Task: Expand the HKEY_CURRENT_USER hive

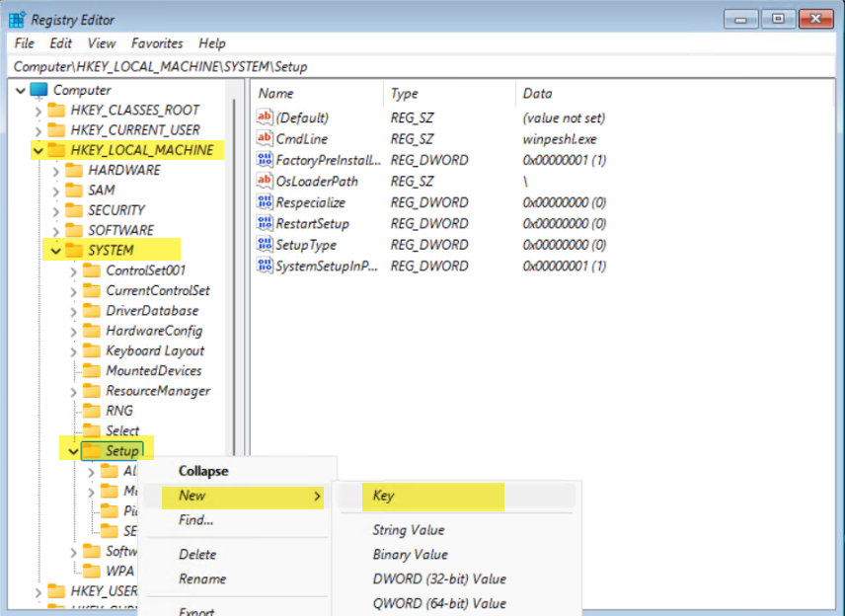Action: tap(38, 130)
